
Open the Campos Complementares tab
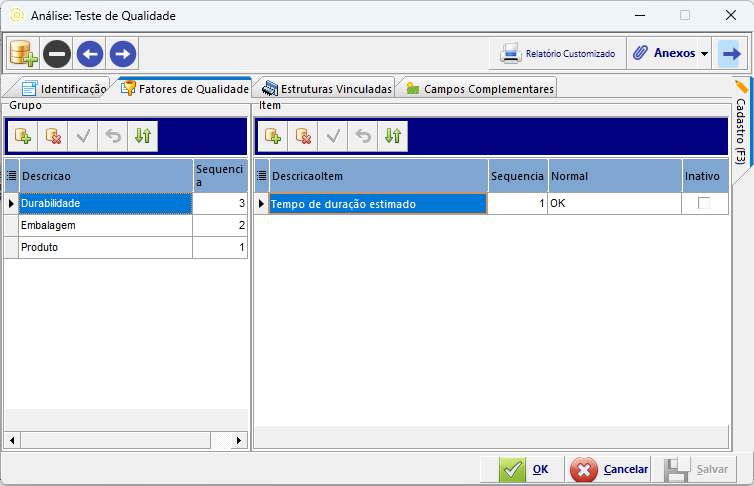pos(480,89)
